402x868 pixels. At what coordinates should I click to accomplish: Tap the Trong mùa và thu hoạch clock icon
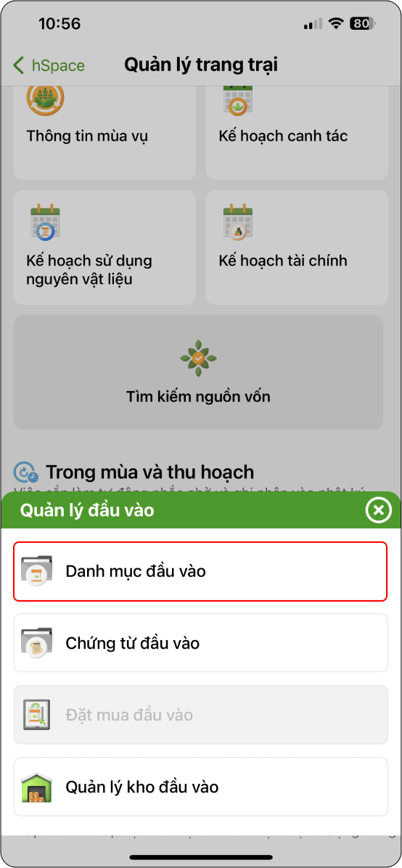click(26, 472)
